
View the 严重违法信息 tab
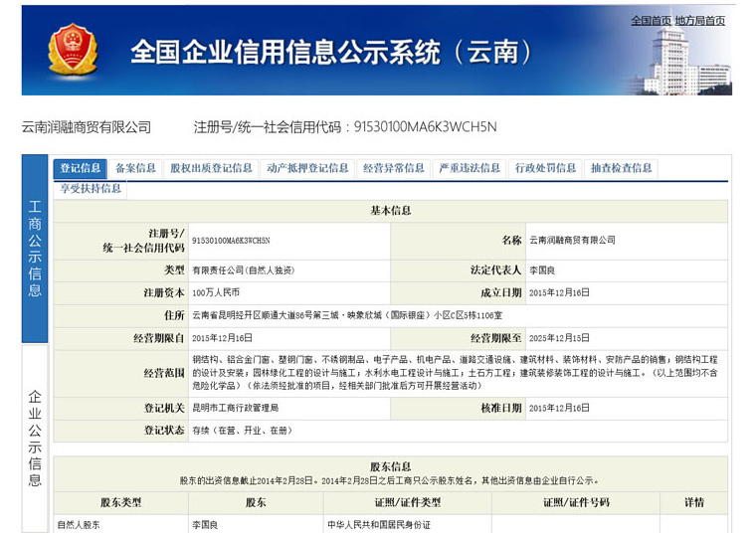coord(470,168)
